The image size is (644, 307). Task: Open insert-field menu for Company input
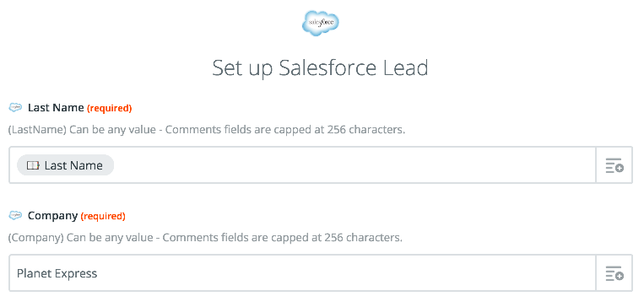614,273
